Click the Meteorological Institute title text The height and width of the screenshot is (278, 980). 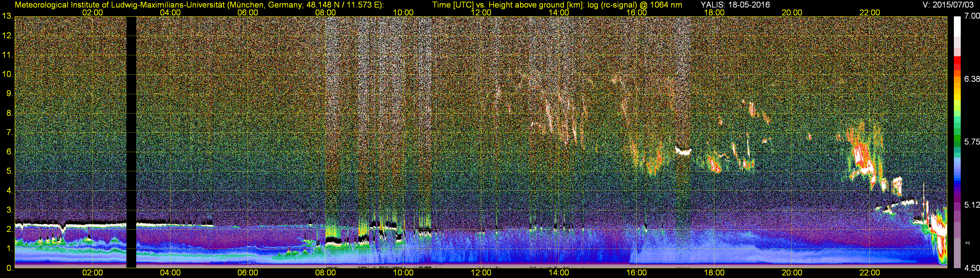(199, 5)
